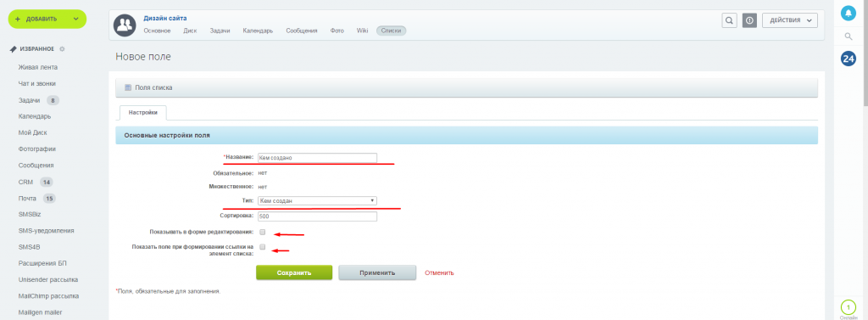This screenshot has height=320, width=868.
Task: Open the gear settings next to Избранное
Action: point(62,49)
